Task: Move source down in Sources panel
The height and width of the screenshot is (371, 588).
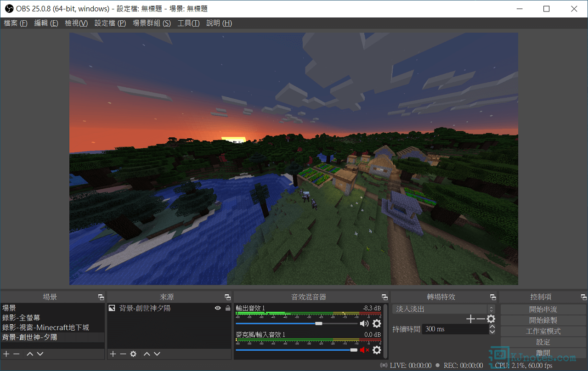Action: tap(157, 354)
